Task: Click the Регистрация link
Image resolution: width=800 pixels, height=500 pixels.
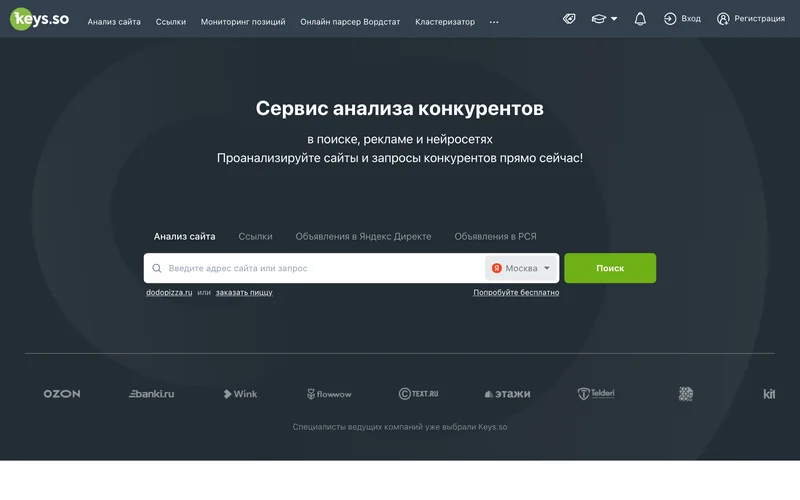Action: pos(751,19)
